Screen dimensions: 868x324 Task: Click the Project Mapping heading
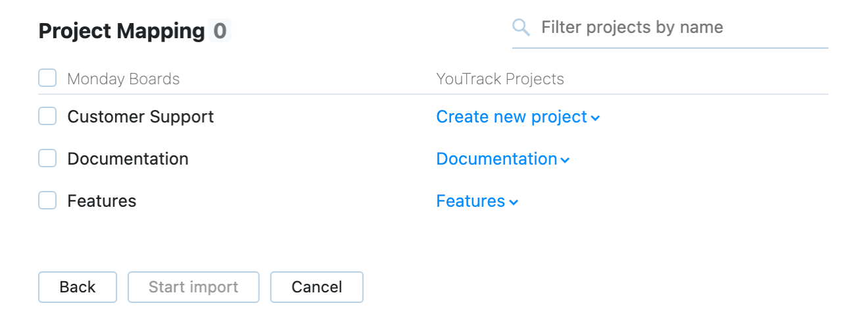(x=122, y=32)
